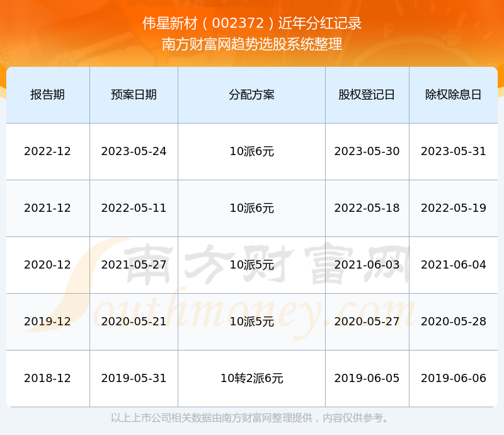Viewport: 504px width, 435px height.
Task: Click ex-dividend date 2023-05-31
Action: [x=453, y=151]
